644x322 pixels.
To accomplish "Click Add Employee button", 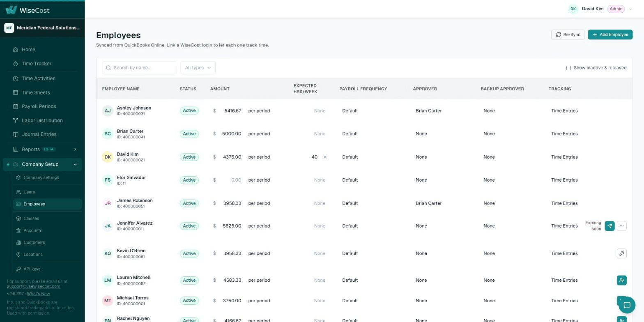I will 610,34.
